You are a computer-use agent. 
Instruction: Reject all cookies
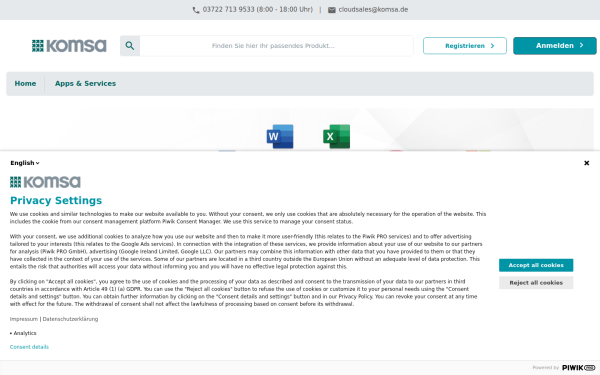click(x=536, y=283)
